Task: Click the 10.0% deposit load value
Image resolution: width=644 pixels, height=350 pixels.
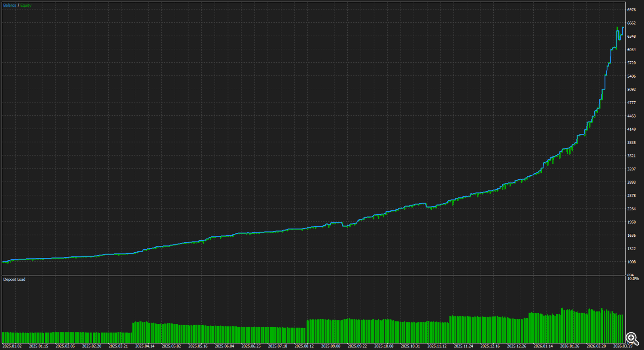Action: point(633,279)
